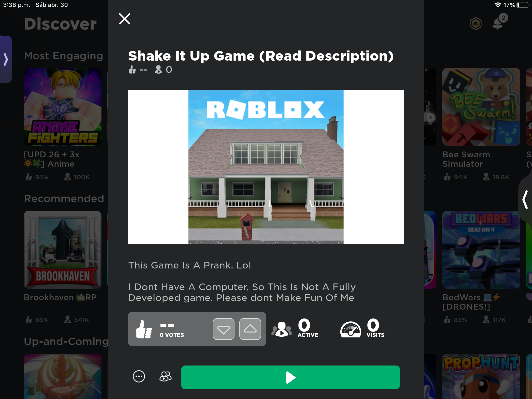The image size is (532, 399).
Task: Open the three-dots more options menu
Action: [x=139, y=377]
